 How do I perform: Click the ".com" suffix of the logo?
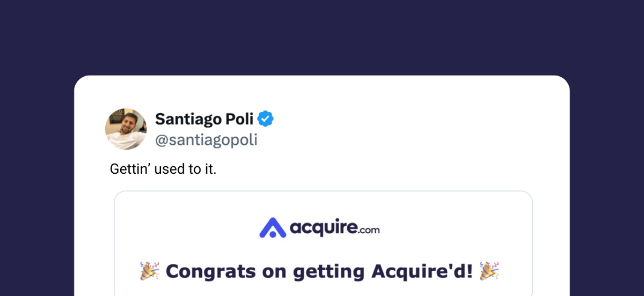[369, 230]
